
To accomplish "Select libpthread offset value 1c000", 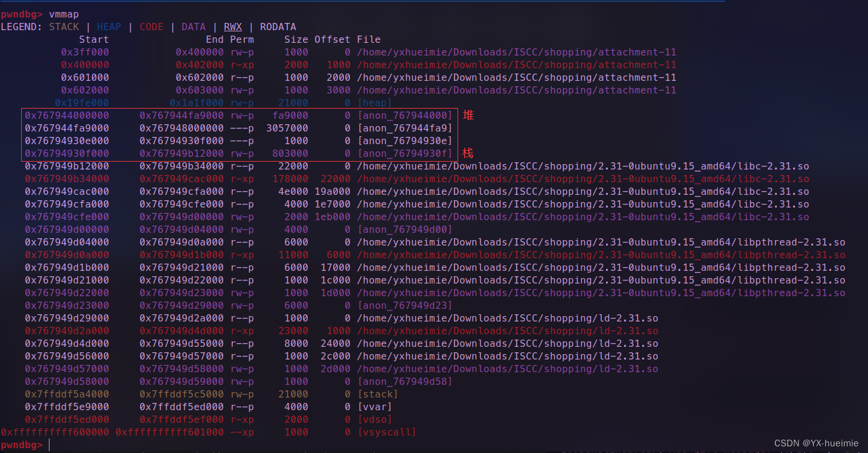I will click(x=336, y=280).
